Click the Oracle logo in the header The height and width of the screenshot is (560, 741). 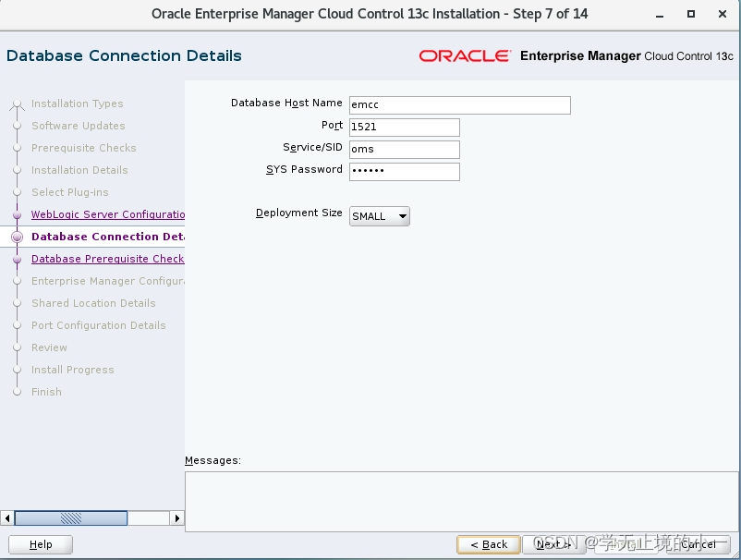tap(465, 55)
